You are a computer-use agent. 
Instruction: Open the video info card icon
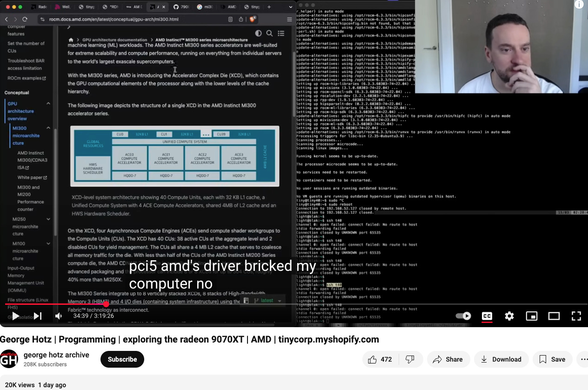[579, 5]
